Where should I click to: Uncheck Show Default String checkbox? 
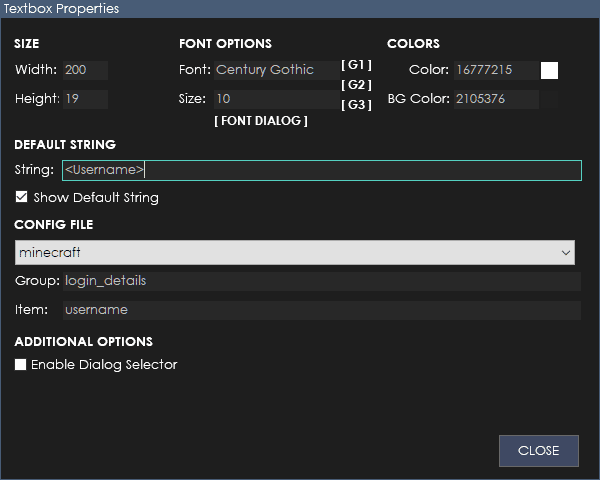coord(21,197)
